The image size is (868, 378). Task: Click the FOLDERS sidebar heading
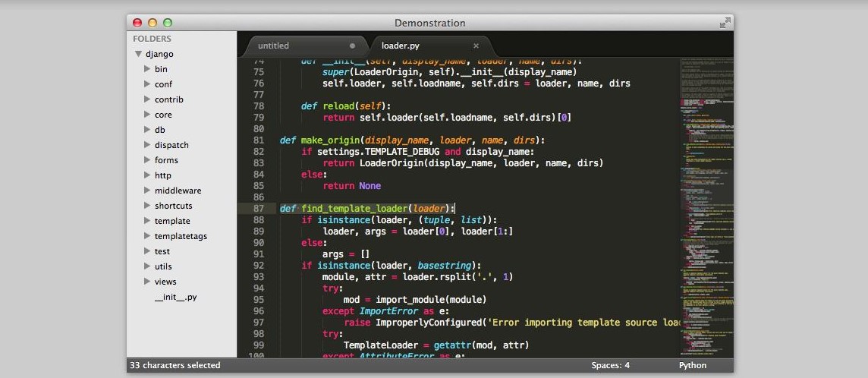(152, 39)
